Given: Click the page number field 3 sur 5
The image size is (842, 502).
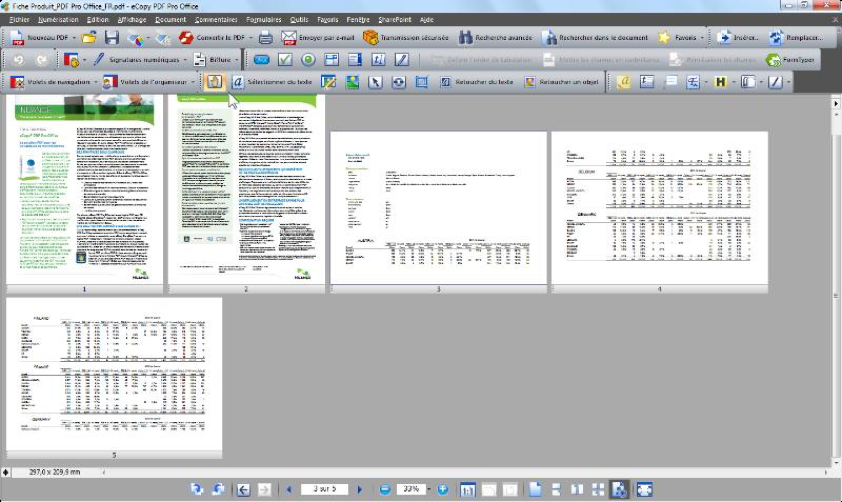Looking at the screenshot, I should click(324, 489).
